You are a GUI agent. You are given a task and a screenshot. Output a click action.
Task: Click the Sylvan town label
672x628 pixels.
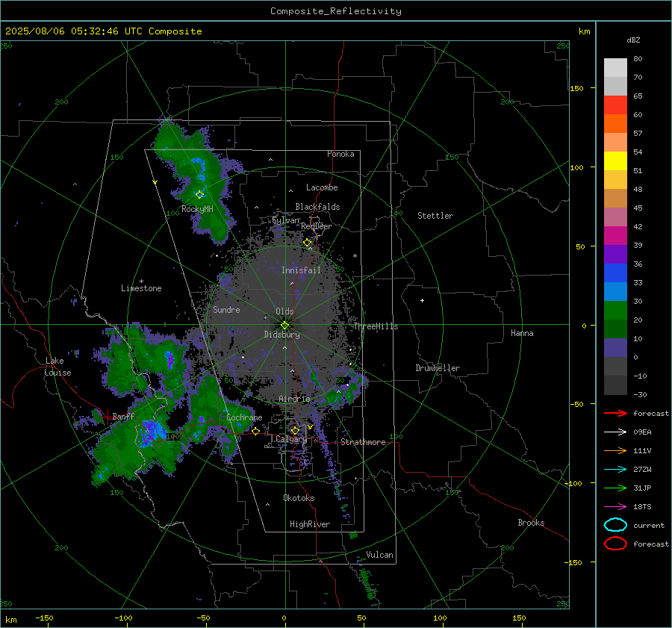pos(285,220)
